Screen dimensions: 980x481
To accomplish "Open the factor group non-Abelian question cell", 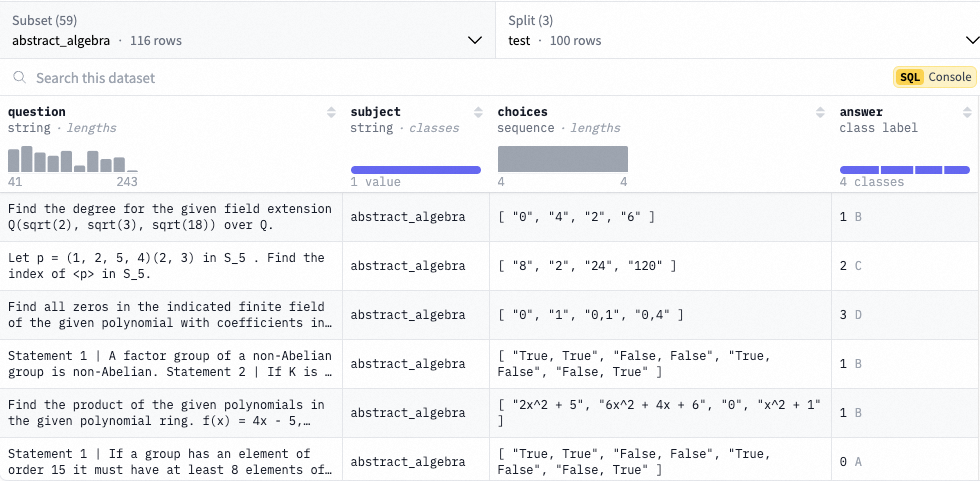I will [170, 364].
